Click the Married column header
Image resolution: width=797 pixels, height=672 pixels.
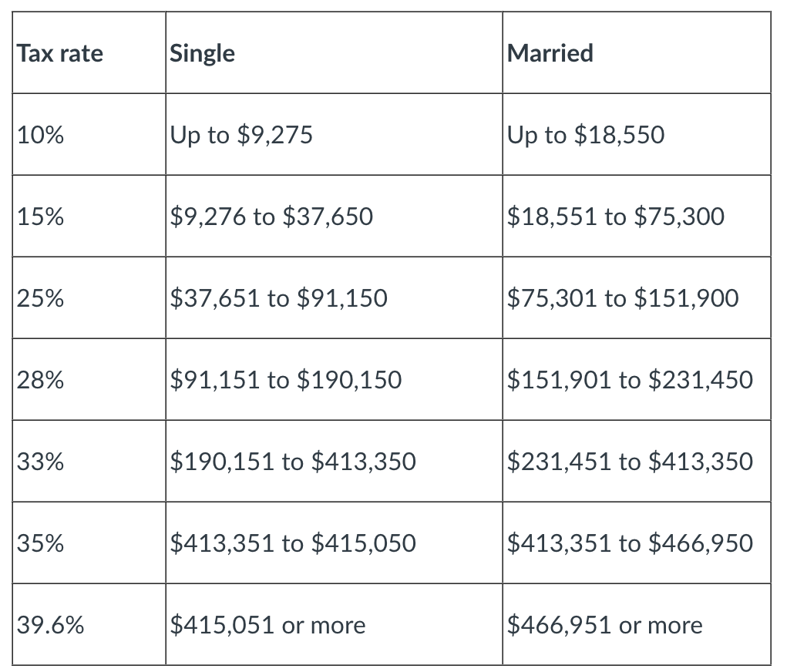550,53
